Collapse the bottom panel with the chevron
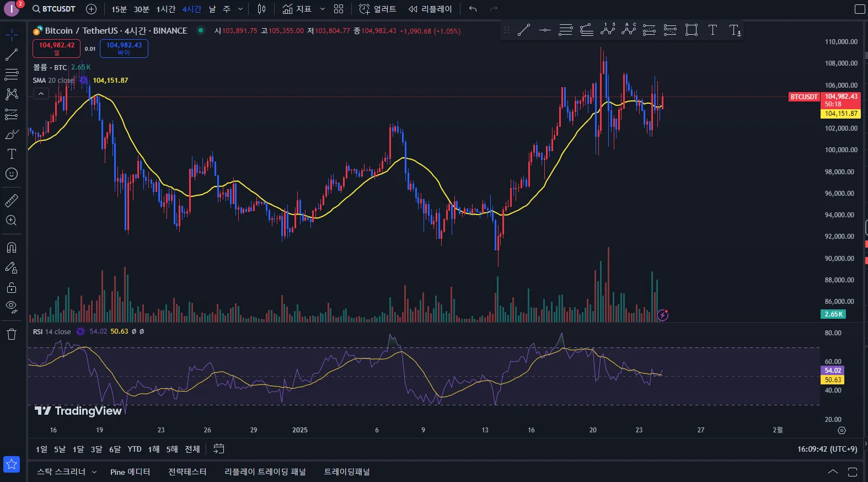This screenshot has width=868, height=482. click(x=833, y=472)
